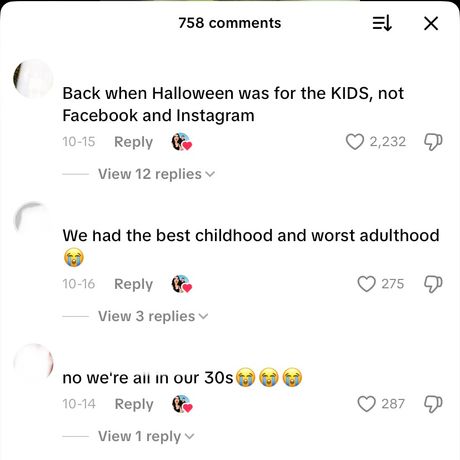This screenshot has width=460, height=460.
Task: Expand View 1 reply
Action: (x=146, y=436)
